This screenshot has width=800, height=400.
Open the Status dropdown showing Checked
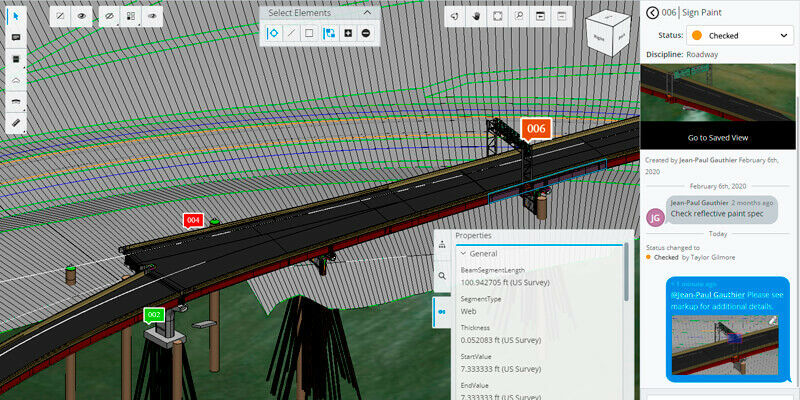click(740, 36)
